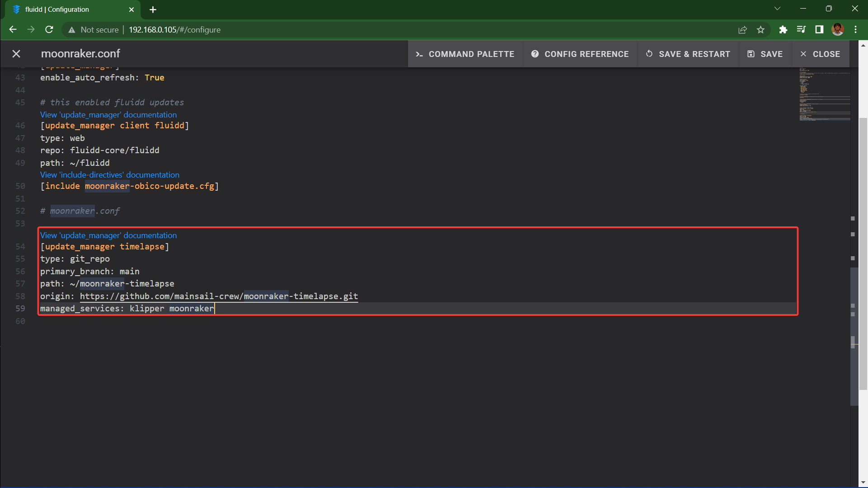Image resolution: width=868 pixels, height=488 pixels.
Task: Click on 'type: git_repo' line
Action: point(75,259)
